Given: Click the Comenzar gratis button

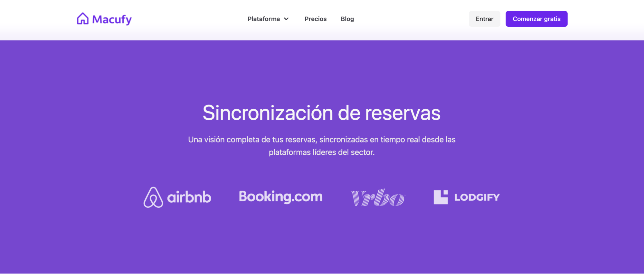Looking at the screenshot, I should coord(536,19).
